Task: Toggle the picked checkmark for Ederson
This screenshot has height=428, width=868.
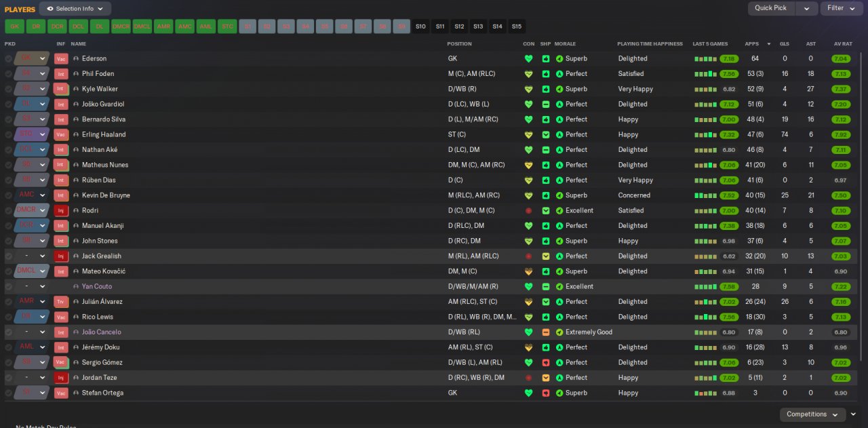Action: pos(8,58)
